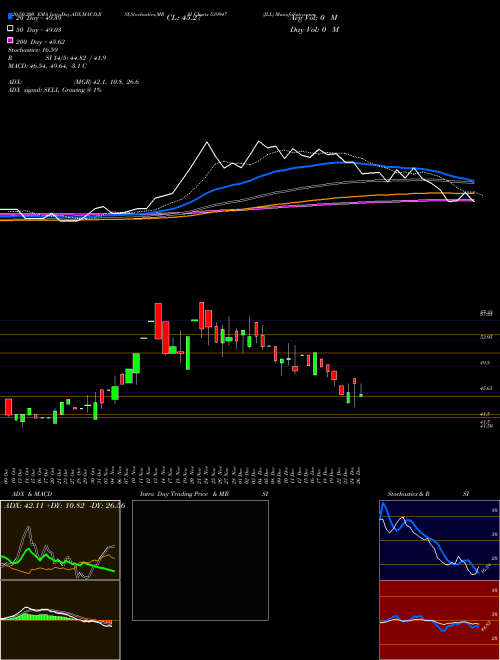Click the 'ADX & MACD' panel title
The width and height of the screenshot is (500, 660).
click(x=32, y=494)
